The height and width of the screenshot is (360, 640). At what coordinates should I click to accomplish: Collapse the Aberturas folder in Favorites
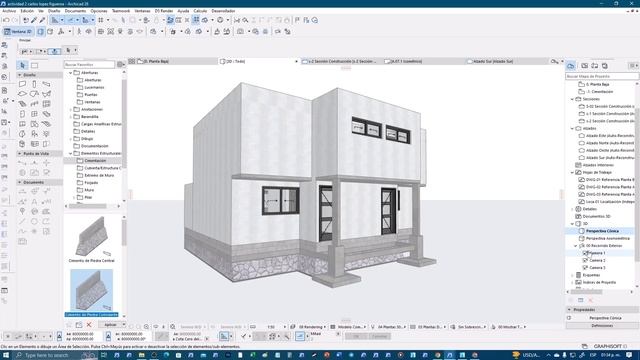[x=71, y=73]
